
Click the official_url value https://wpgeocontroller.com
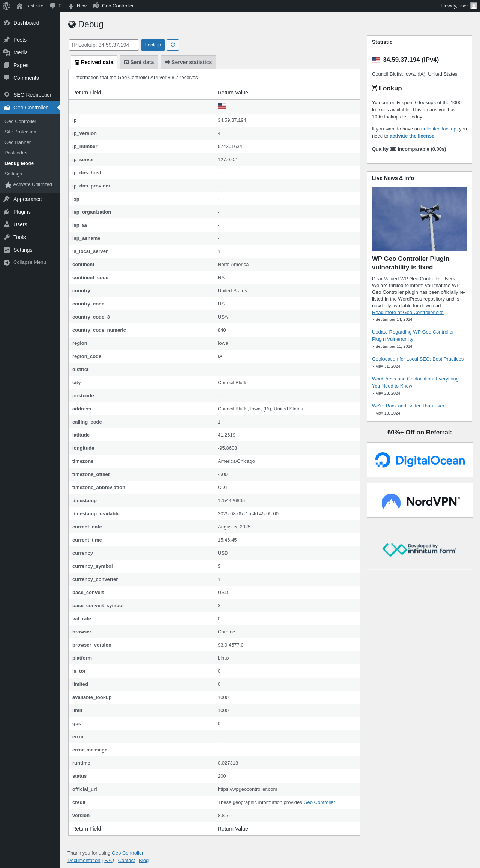coord(247,789)
